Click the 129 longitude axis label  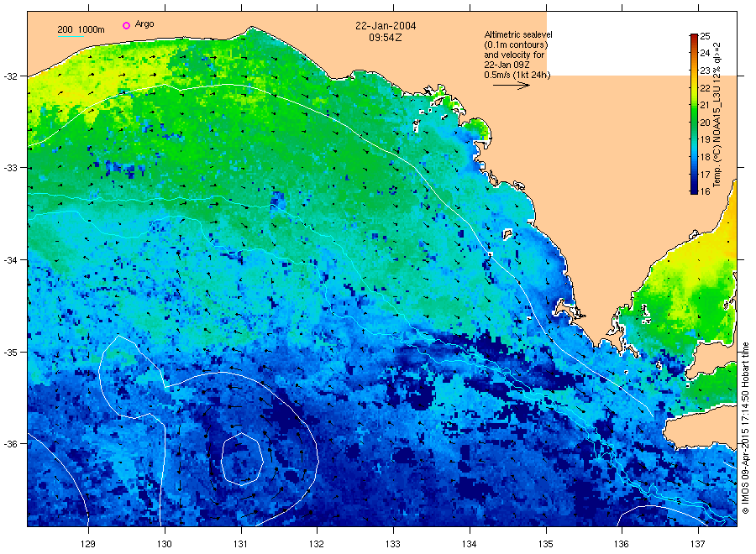click(88, 545)
